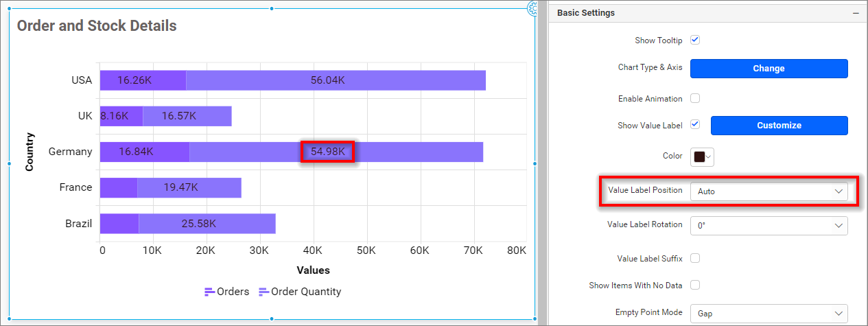This screenshot has height=326, width=868.
Task: Turn on Value Label Suffix checkbox
Action: [695, 258]
